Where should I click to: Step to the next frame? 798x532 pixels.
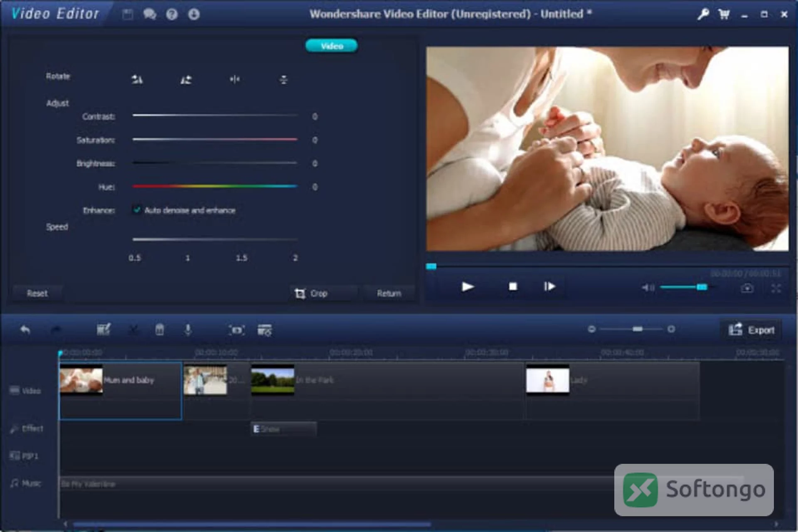click(x=549, y=286)
